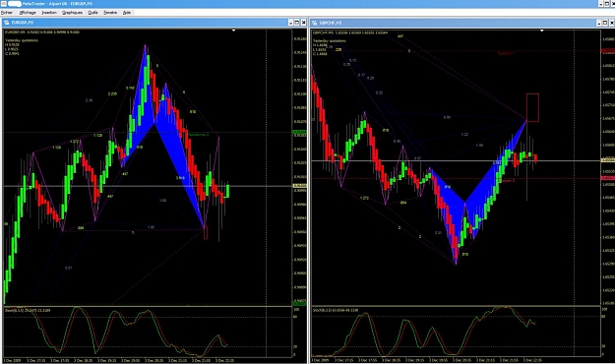Open the Affichage menu

tap(28, 13)
